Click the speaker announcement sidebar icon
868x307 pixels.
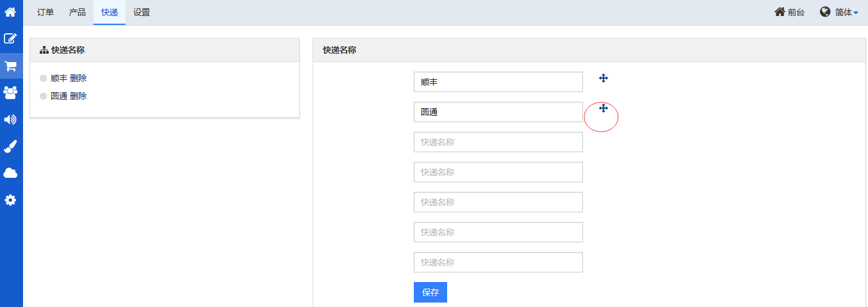(x=10, y=120)
